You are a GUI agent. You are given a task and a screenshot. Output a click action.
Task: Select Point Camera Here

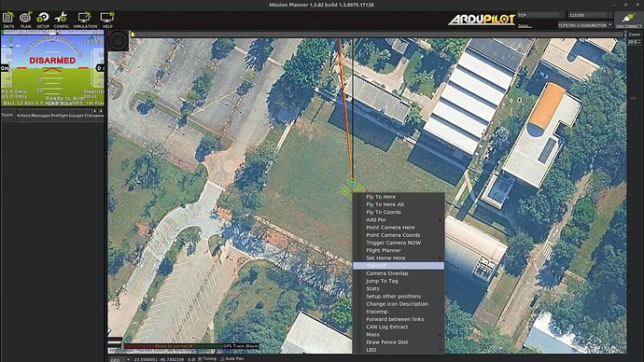(399, 227)
